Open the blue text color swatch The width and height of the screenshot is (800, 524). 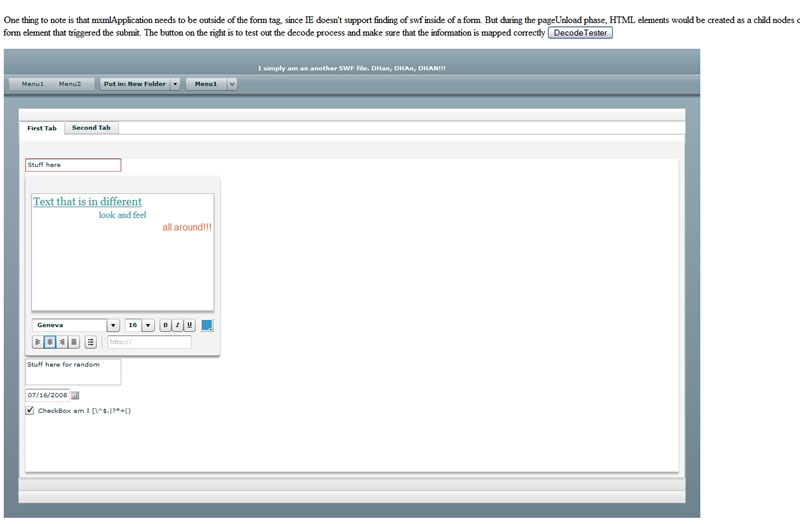pyautogui.click(x=207, y=325)
